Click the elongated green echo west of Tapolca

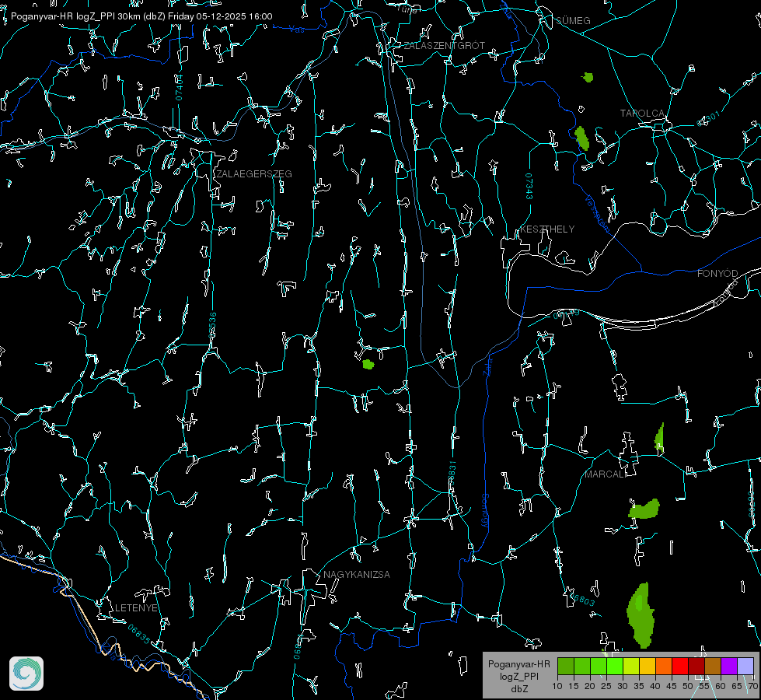581,138
